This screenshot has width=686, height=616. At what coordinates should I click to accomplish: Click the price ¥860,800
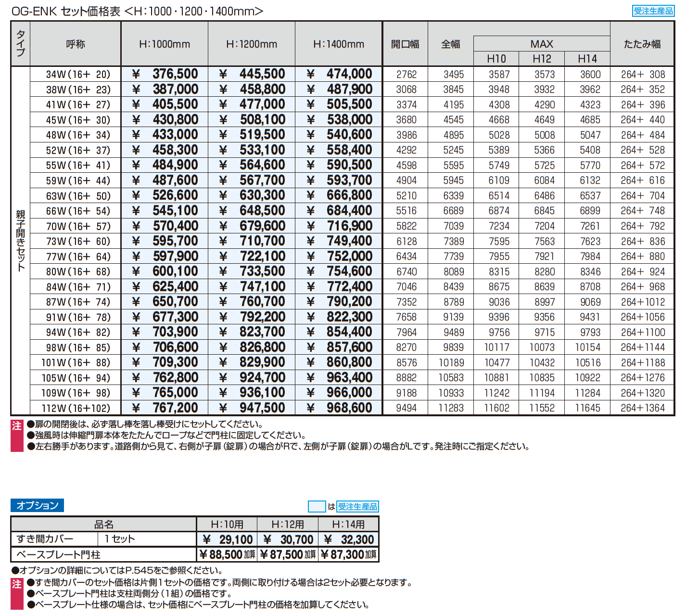339,362
